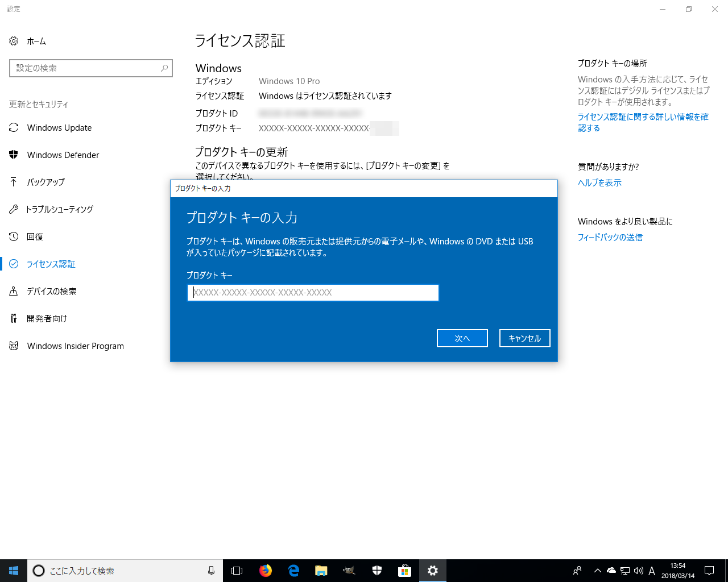Open Microsoft Store from taskbar

[405, 571]
